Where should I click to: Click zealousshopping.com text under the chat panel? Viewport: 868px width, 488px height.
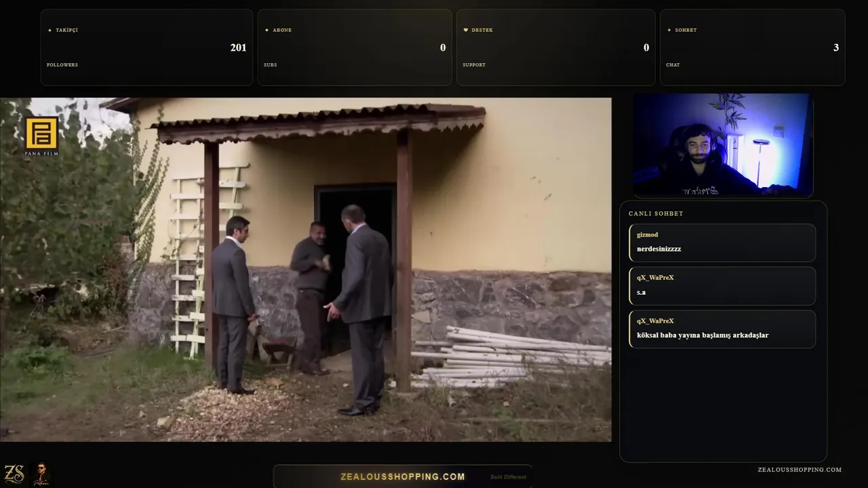tap(800, 470)
